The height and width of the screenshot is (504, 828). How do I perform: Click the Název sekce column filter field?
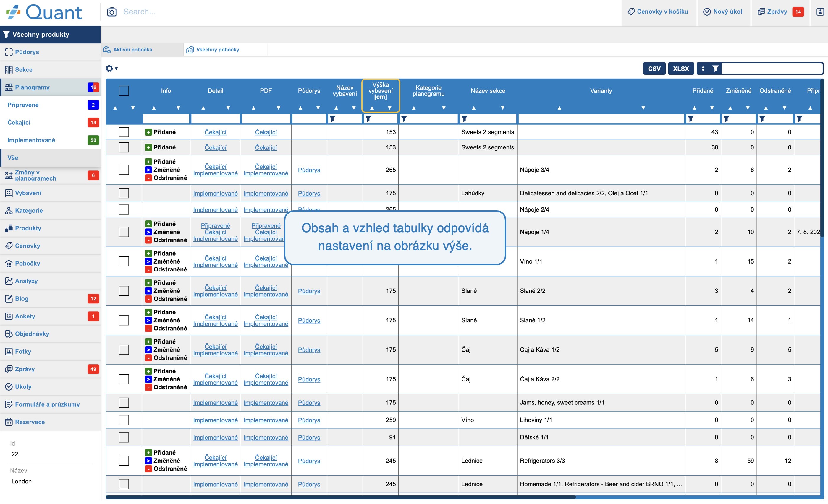point(488,118)
